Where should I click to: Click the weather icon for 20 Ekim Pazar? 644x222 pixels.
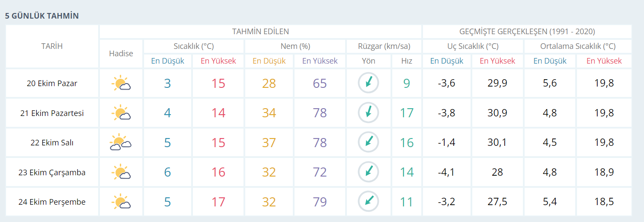[x=121, y=83]
